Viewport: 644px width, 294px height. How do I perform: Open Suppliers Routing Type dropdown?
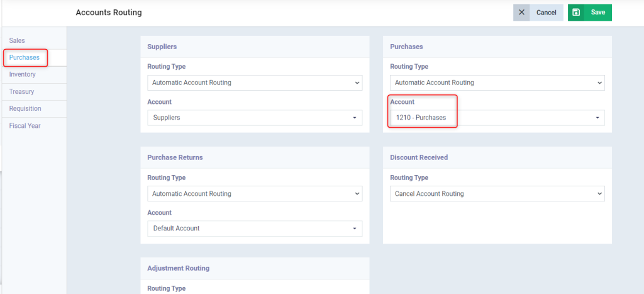(x=255, y=82)
